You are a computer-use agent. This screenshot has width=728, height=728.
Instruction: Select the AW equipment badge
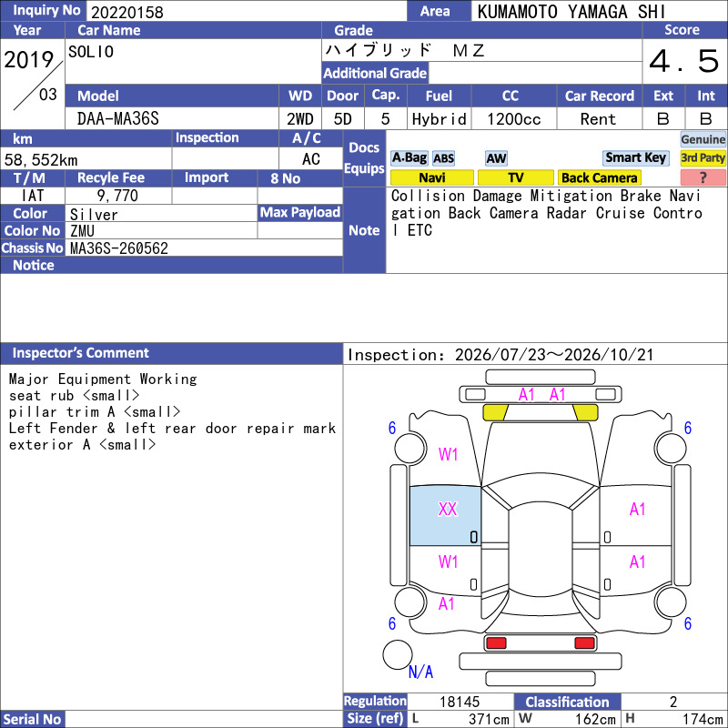click(496, 158)
